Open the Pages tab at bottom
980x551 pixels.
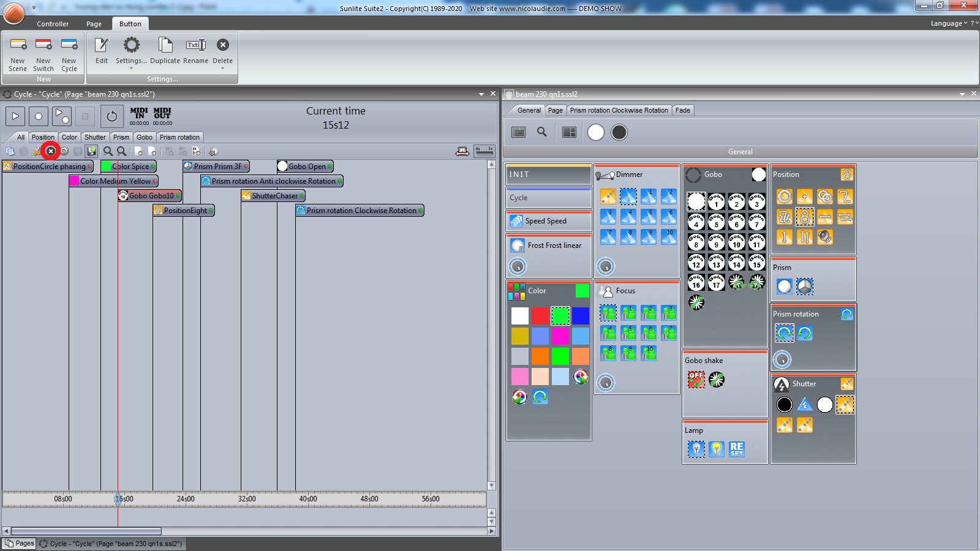coord(20,543)
